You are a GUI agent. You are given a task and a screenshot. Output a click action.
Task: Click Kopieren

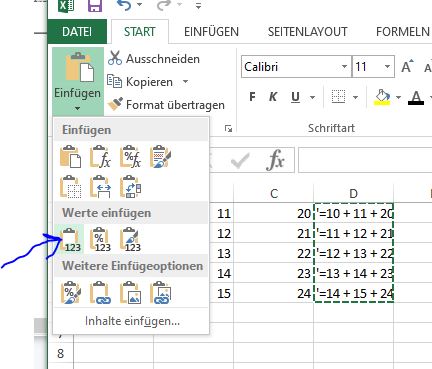[140, 82]
